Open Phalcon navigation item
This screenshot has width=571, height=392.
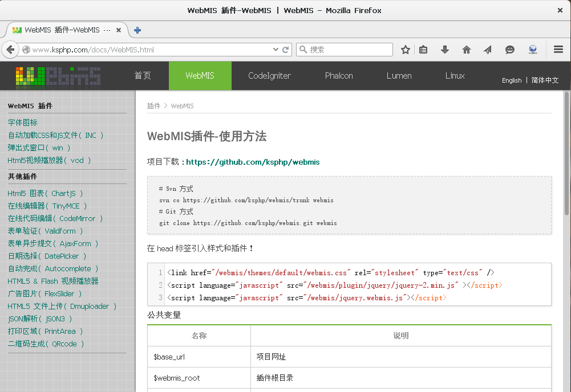coord(339,76)
